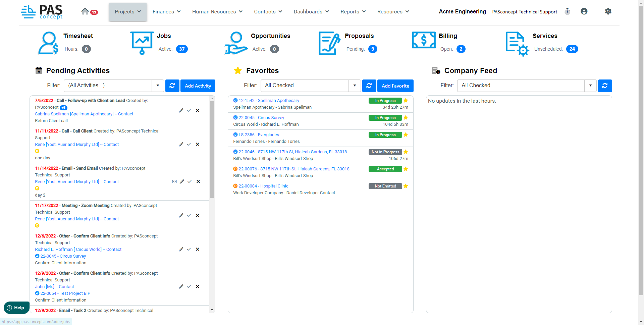This screenshot has height=325, width=644.
Task: Click the Billing dollar bill icon
Action: coord(424,40)
